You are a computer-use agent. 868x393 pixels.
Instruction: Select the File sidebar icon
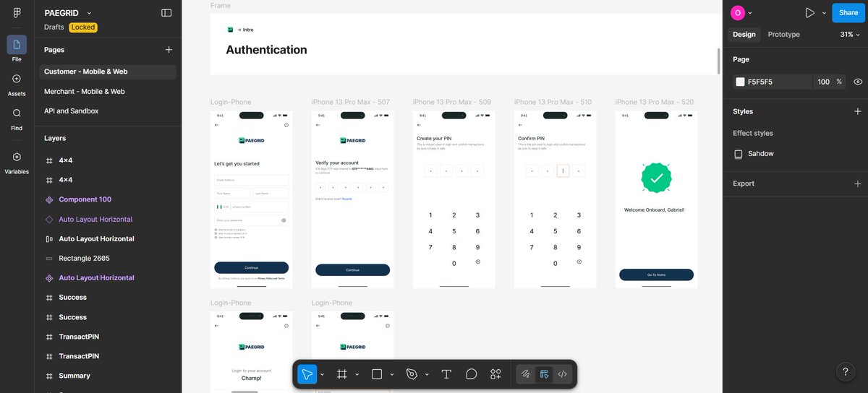(x=17, y=45)
